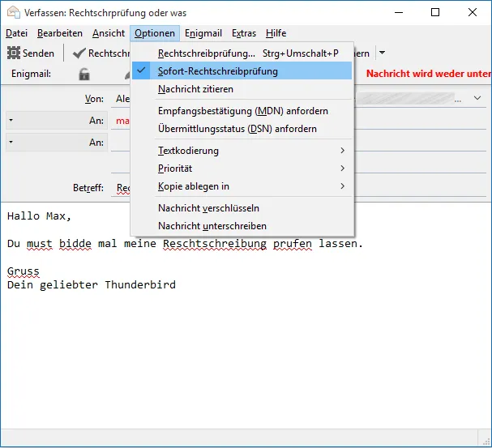Open the Von sender account dropdown chevron
The width and height of the screenshot is (492, 448).
coord(477,98)
